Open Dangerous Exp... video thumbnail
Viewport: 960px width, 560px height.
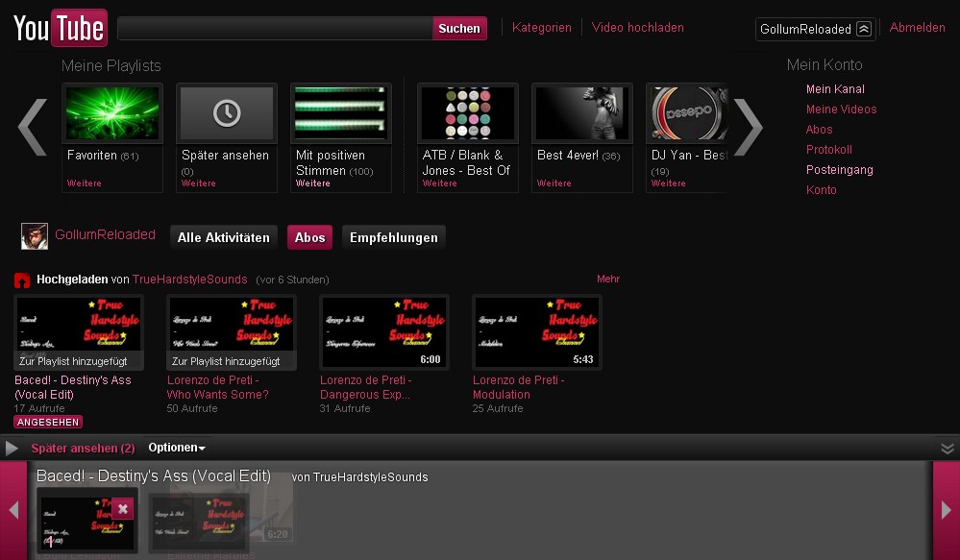384,332
